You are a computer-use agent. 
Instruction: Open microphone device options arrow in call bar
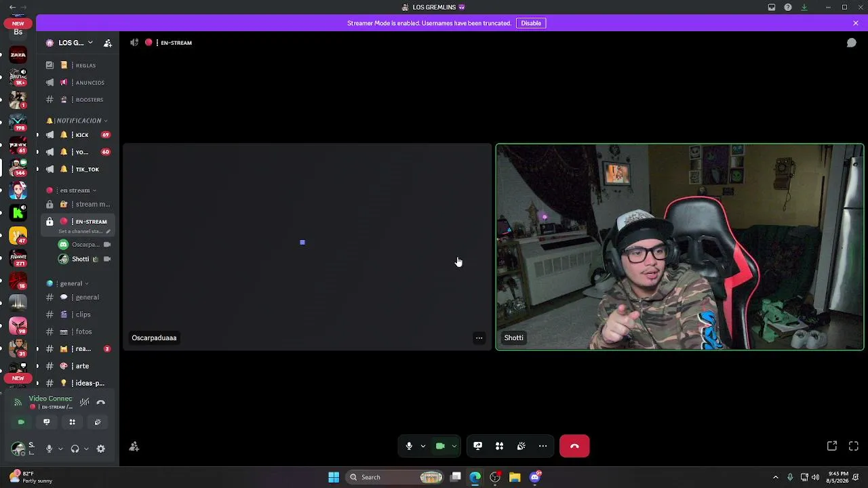422,446
